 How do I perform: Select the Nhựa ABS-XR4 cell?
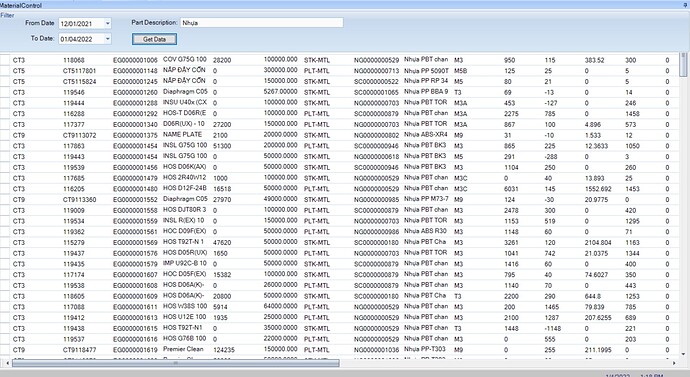pos(426,134)
